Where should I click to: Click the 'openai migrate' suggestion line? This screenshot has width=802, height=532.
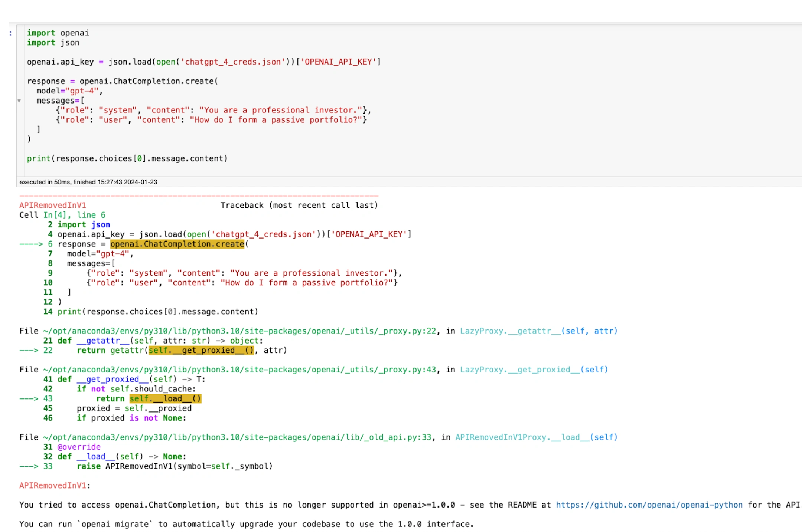[x=247, y=524]
